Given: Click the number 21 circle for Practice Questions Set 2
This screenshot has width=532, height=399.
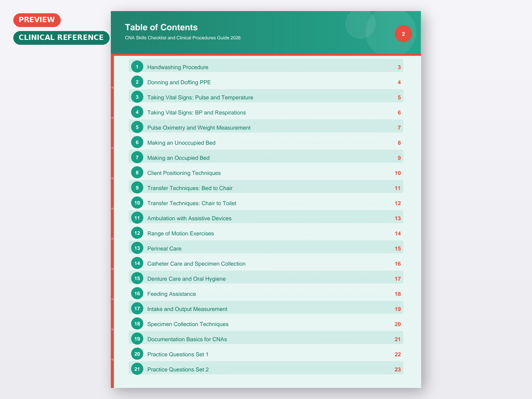Looking at the screenshot, I should [137, 368].
